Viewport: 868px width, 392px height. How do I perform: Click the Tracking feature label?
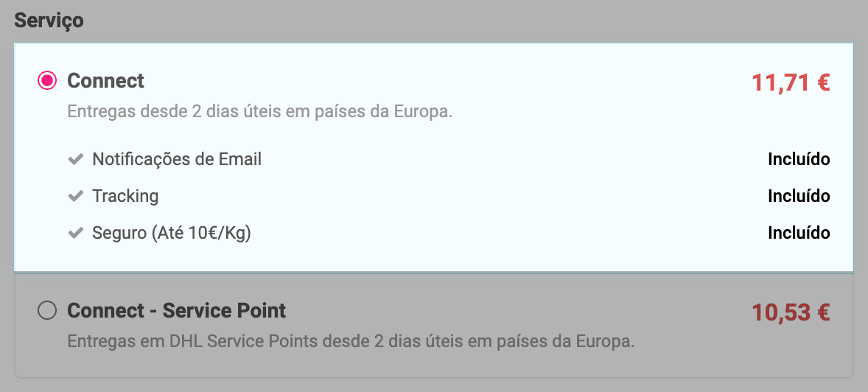click(125, 196)
